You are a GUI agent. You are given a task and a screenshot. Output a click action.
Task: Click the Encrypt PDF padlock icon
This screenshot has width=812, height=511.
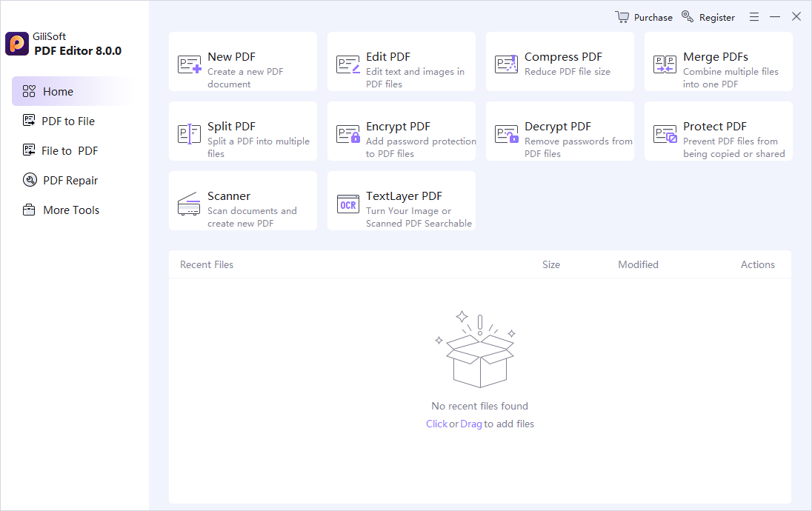click(347, 134)
